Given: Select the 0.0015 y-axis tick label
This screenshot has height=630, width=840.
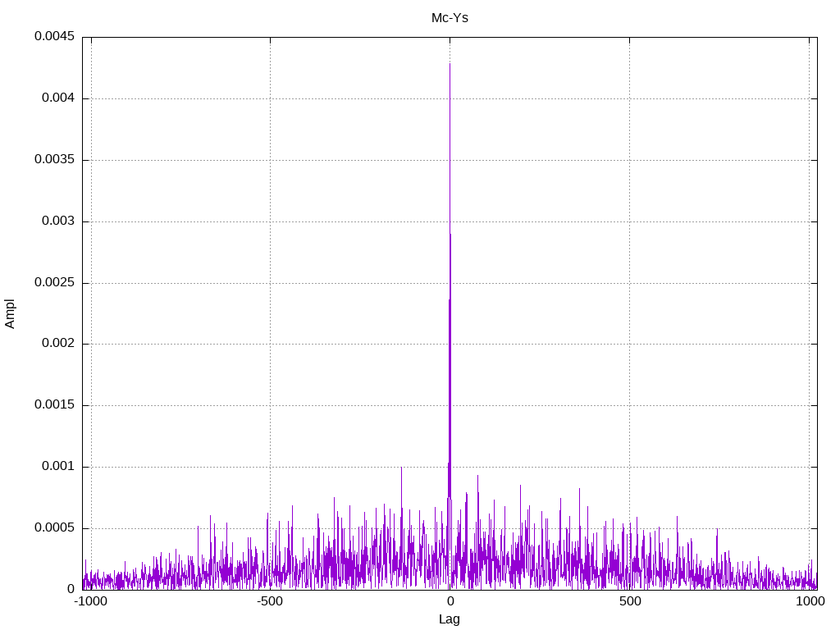Looking at the screenshot, I should pyautogui.click(x=54, y=405).
